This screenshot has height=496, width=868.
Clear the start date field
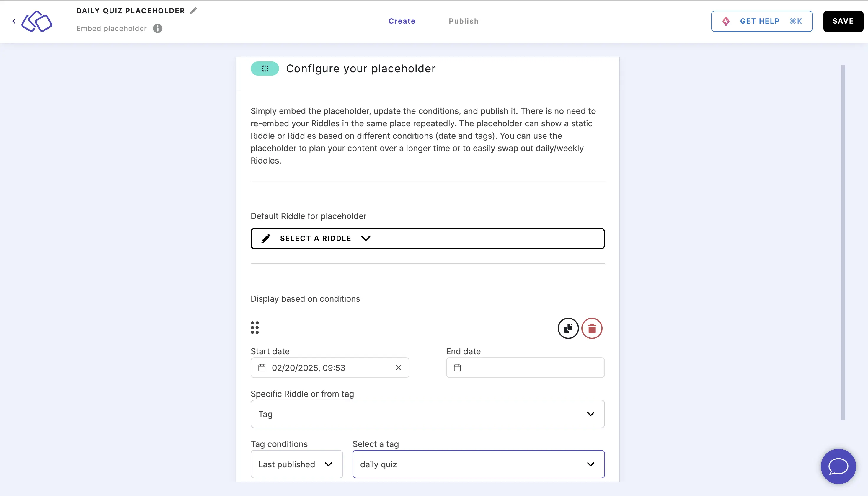pyautogui.click(x=399, y=368)
